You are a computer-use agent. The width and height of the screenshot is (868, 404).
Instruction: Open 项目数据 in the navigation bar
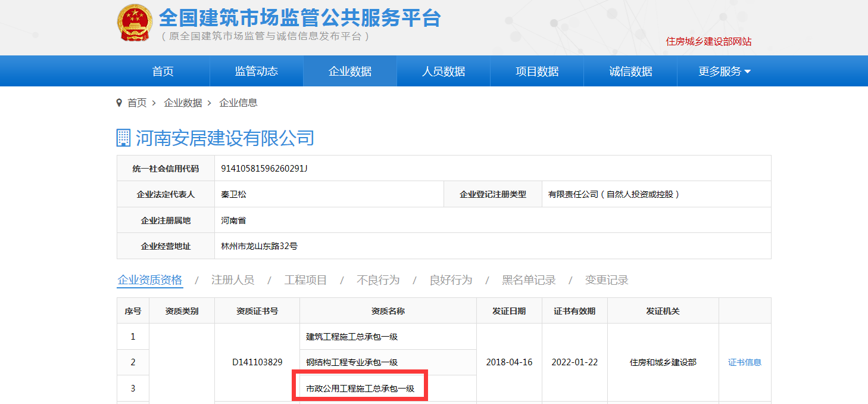click(x=537, y=72)
